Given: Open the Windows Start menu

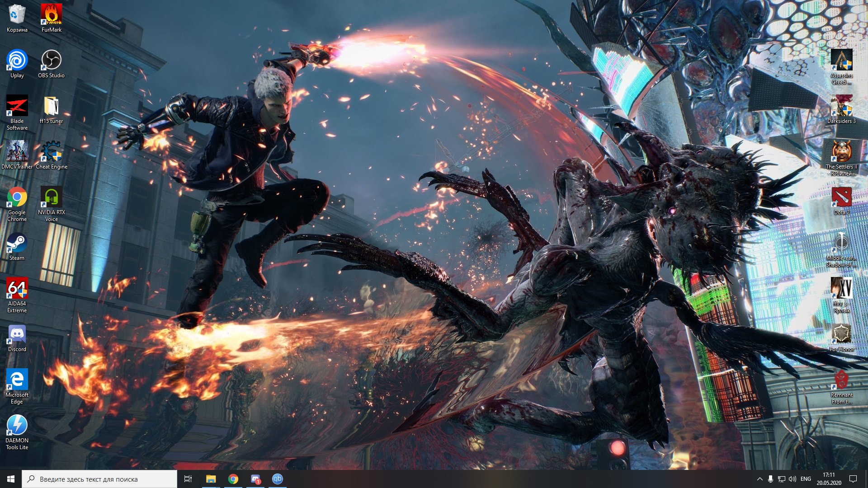Looking at the screenshot, I should pos(11,479).
